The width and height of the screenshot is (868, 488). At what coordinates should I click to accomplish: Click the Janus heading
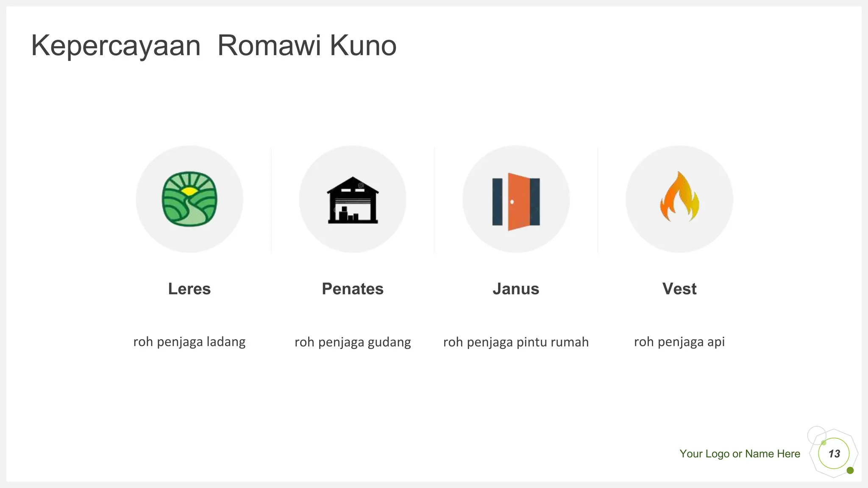(x=516, y=289)
